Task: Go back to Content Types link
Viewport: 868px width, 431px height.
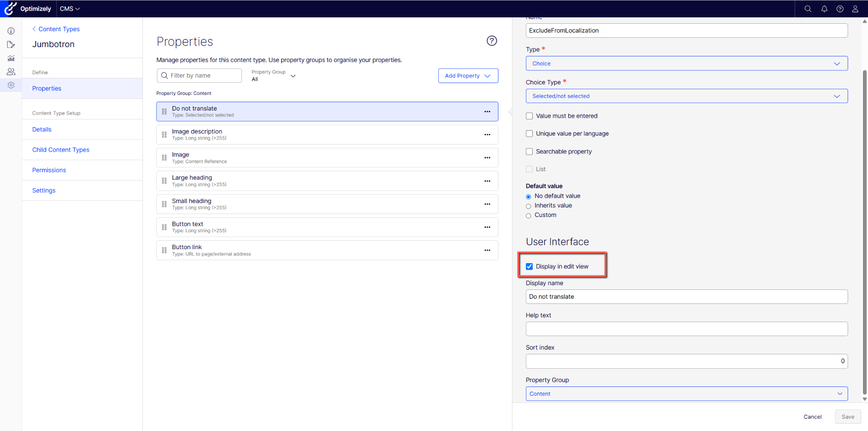Action: pyautogui.click(x=56, y=29)
